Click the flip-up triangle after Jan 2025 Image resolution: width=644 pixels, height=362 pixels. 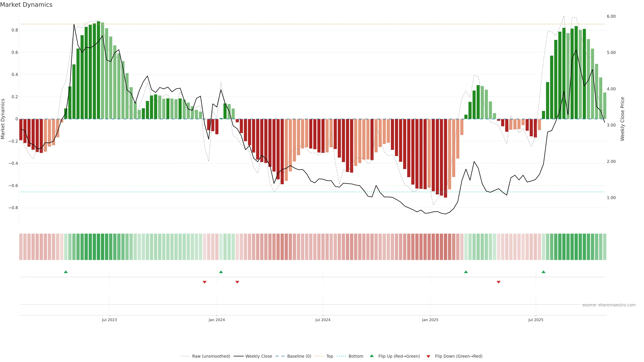pyautogui.click(x=466, y=272)
